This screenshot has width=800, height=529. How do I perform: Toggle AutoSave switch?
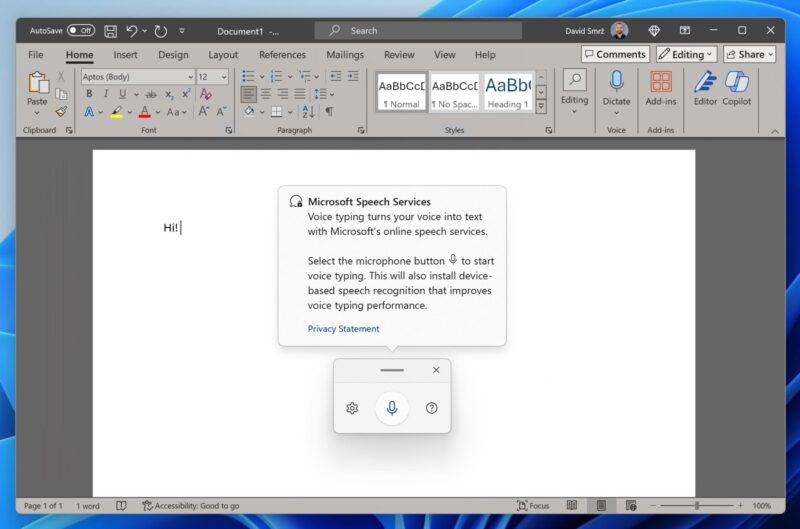coord(81,31)
